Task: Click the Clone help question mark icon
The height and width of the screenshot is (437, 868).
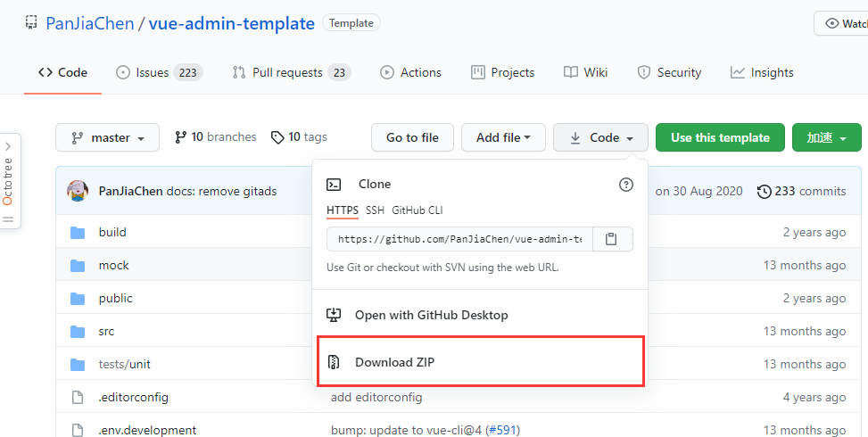Action: pyautogui.click(x=625, y=185)
